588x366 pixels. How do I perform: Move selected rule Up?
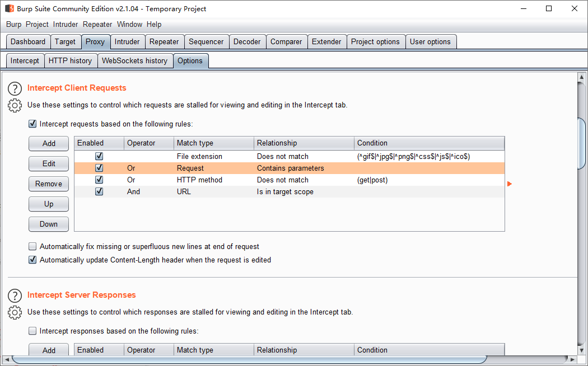point(49,204)
